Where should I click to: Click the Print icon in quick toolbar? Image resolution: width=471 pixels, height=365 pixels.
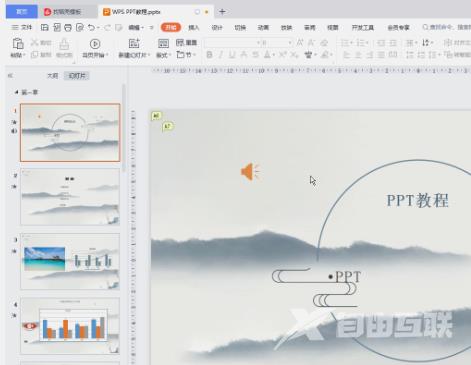click(68, 28)
